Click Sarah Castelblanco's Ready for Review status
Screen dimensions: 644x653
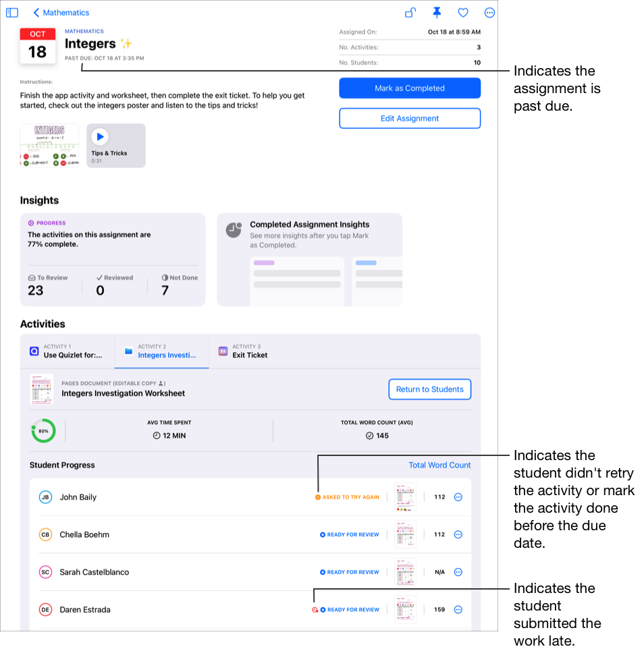click(349, 572)
